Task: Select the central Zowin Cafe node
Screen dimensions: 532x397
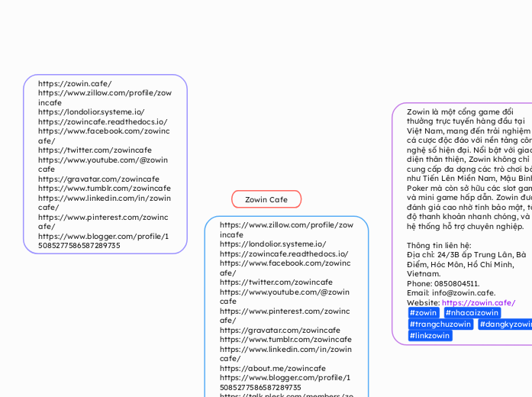Action: click(266, 199)
